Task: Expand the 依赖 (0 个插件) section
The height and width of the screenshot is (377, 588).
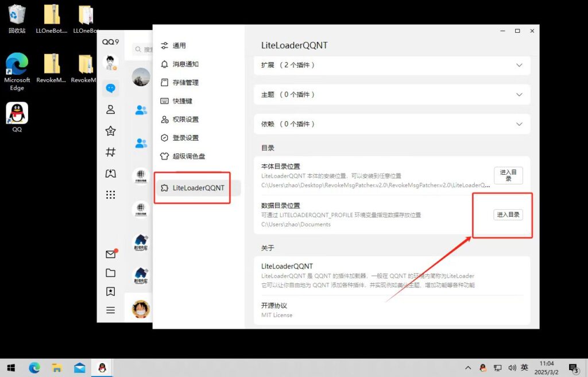Action: pos(392,124)
